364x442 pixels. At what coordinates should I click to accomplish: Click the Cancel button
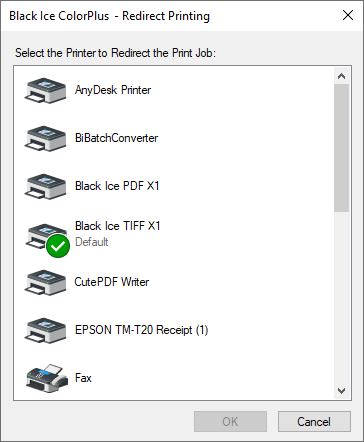pos(314,422)
